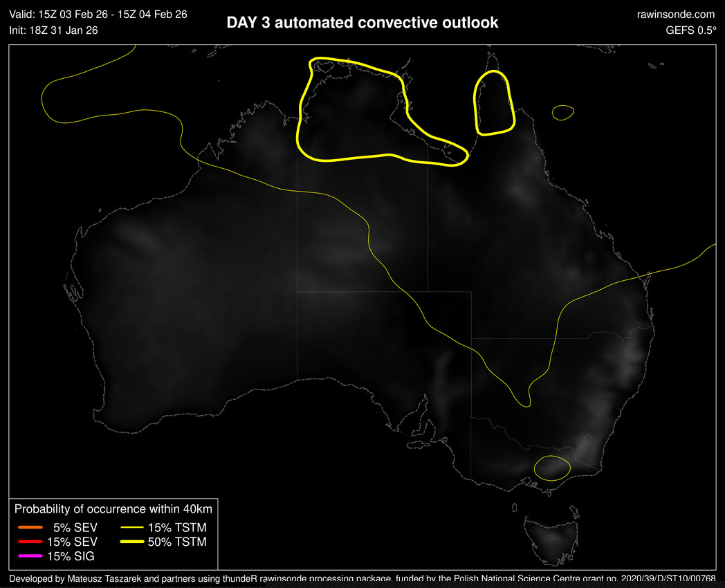
Task: Open the rawinsonde.com link
Action: coord(674,14)
